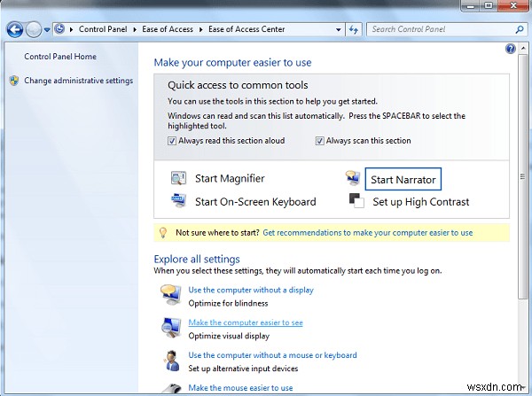Click Start On-Screen Keyboard text
The height and width of the screenshot is (396, 532).
coord(255,202)
